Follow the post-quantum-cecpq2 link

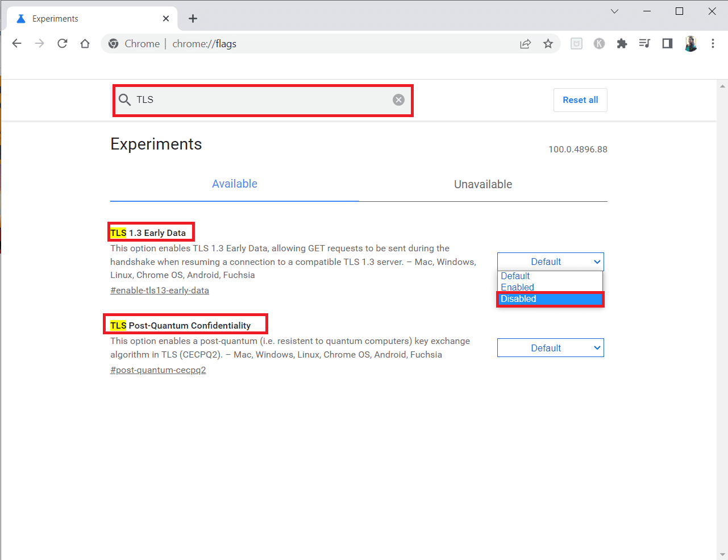click(158, 370)
